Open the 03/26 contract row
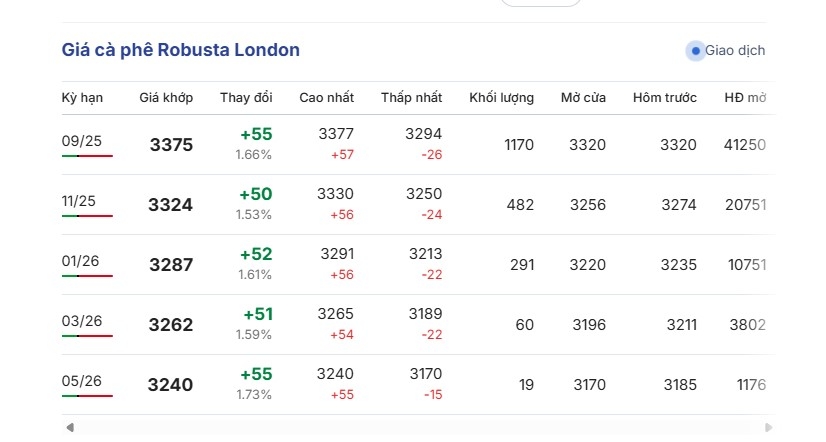Viewport: 826px width, 442px height. pos(418,325)
